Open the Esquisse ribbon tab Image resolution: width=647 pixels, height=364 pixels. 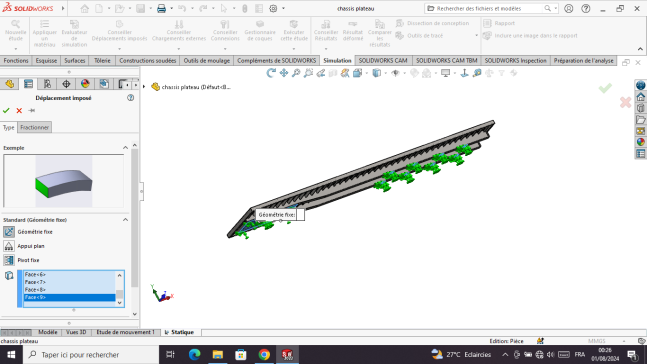(x=46, y=61)
